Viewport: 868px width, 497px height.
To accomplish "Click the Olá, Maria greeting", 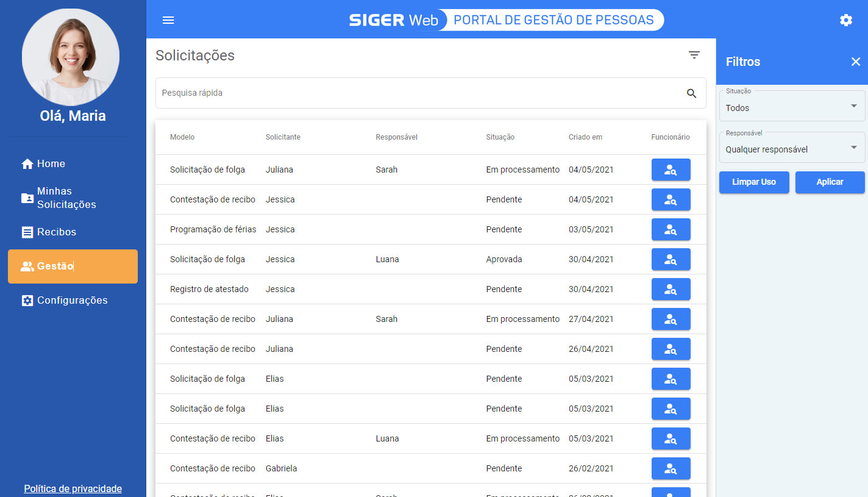I will point(73,116).
